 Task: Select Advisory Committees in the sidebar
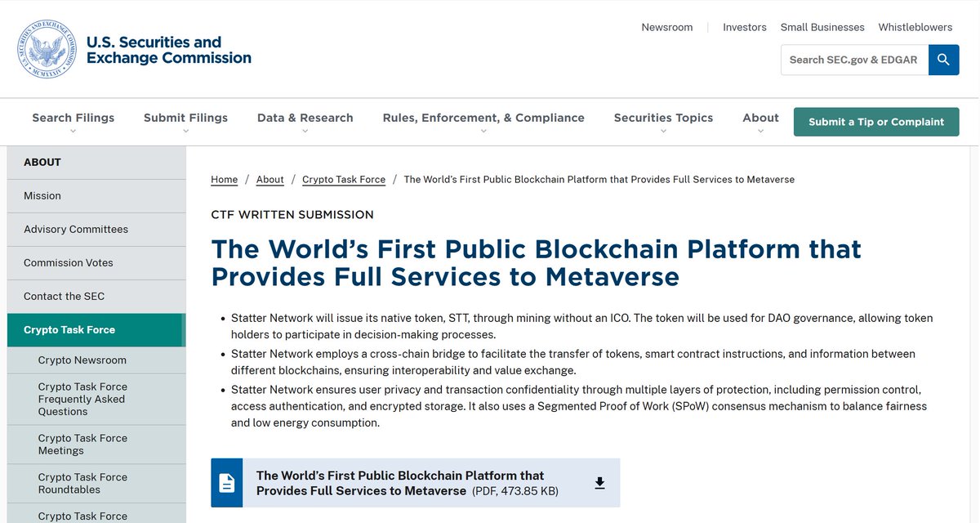96,230
